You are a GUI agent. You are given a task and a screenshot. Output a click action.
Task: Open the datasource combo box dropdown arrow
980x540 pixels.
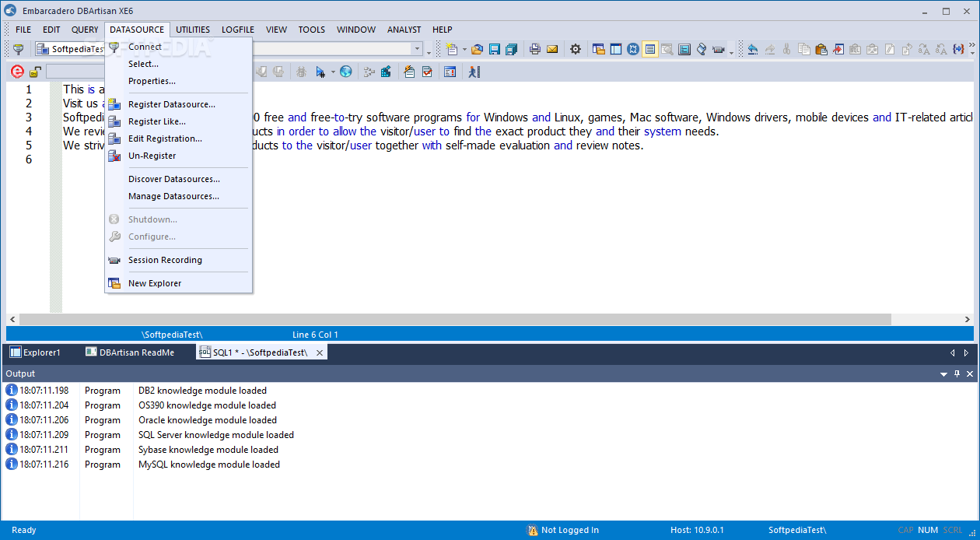[x=417, y=49]
